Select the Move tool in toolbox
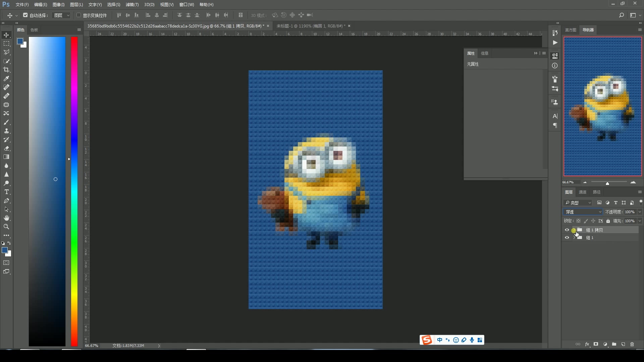 click(x=6, y=35)
